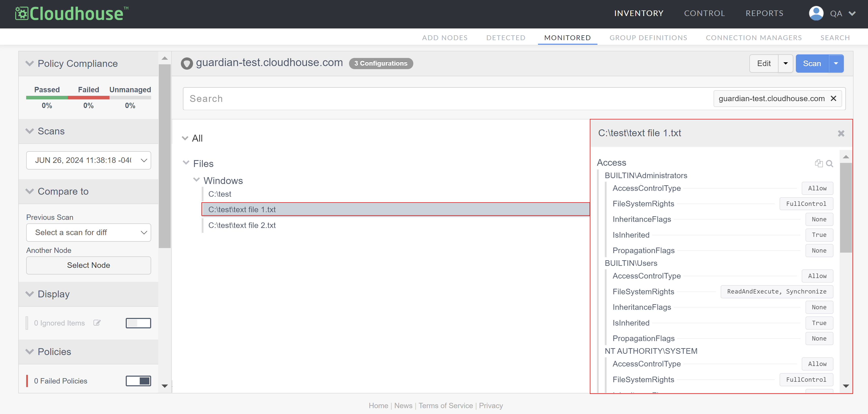Click the Select Node button
The height and width of the screenshot is (414, 868).
click(x=89, y=265)
